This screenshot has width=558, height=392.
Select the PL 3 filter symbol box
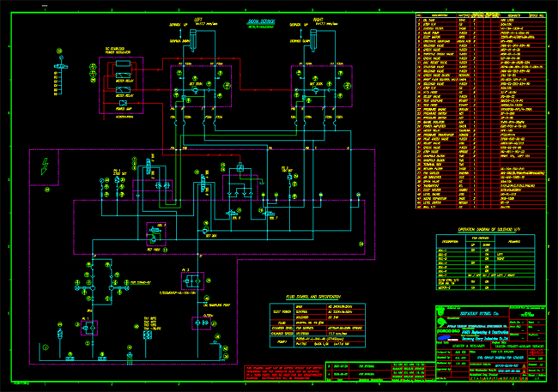coord(191,281)
